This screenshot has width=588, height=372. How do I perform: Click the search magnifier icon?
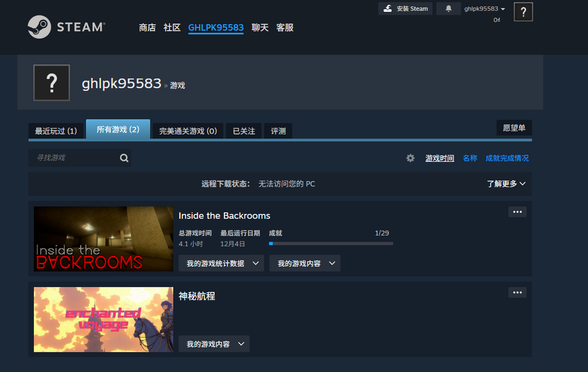click(x=124, y=157)
